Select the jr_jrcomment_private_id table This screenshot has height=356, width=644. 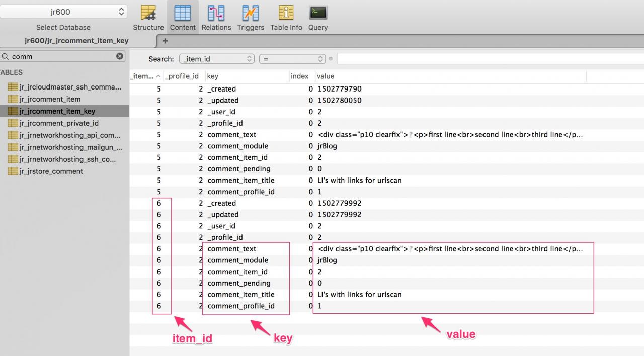click(x=58, y=123)
